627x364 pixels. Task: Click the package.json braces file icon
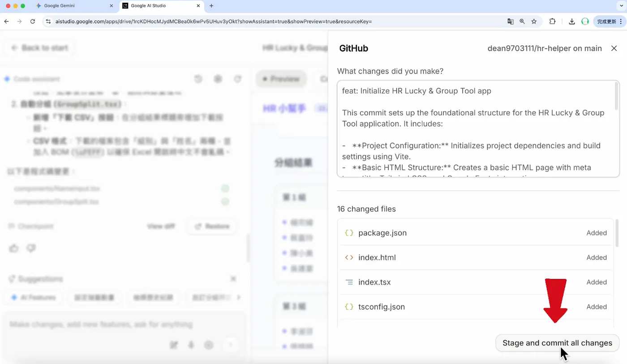349,233
